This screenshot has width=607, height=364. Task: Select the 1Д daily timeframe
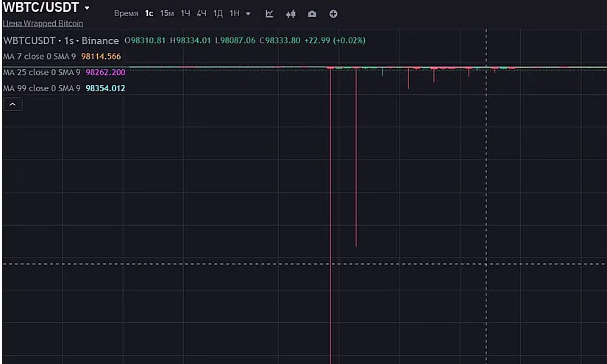tap(218, 14)
